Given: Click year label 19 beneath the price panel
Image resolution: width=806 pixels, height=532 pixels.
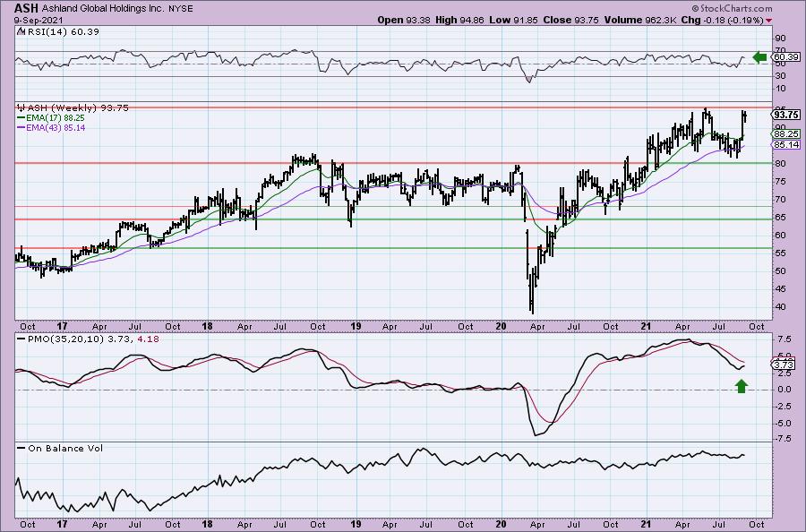Looking at the screenshot, I should [356, 326].
